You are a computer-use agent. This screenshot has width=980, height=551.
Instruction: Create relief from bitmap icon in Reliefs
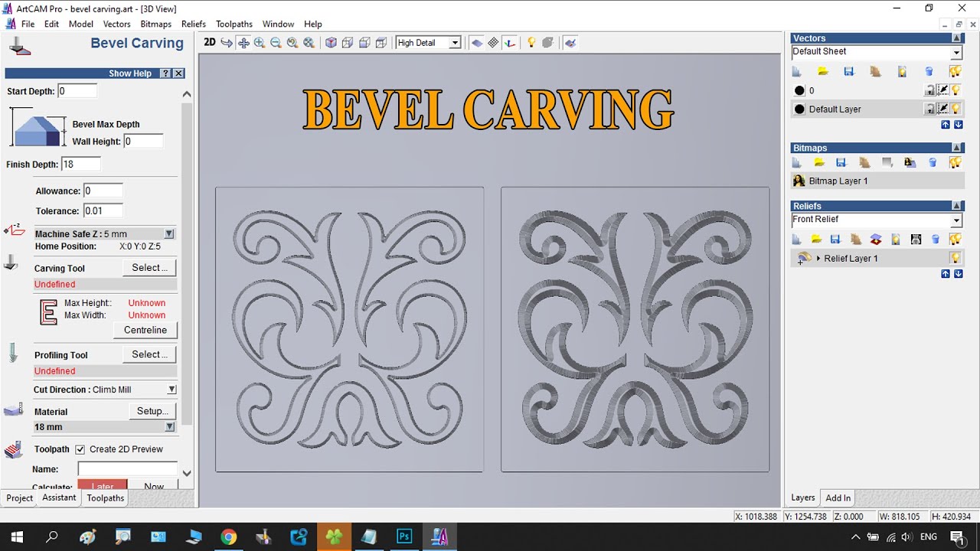click(916, 240)
